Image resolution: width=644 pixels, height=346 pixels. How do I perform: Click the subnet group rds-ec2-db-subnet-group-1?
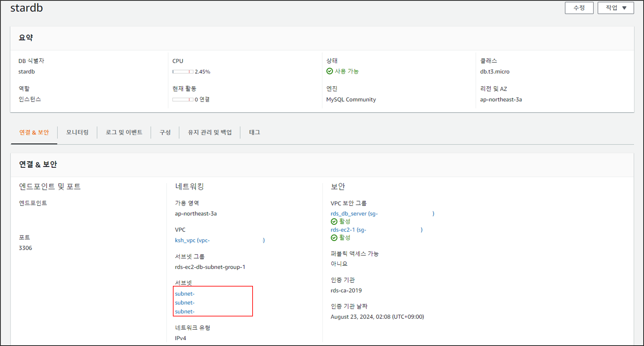[x=210, y=267]
